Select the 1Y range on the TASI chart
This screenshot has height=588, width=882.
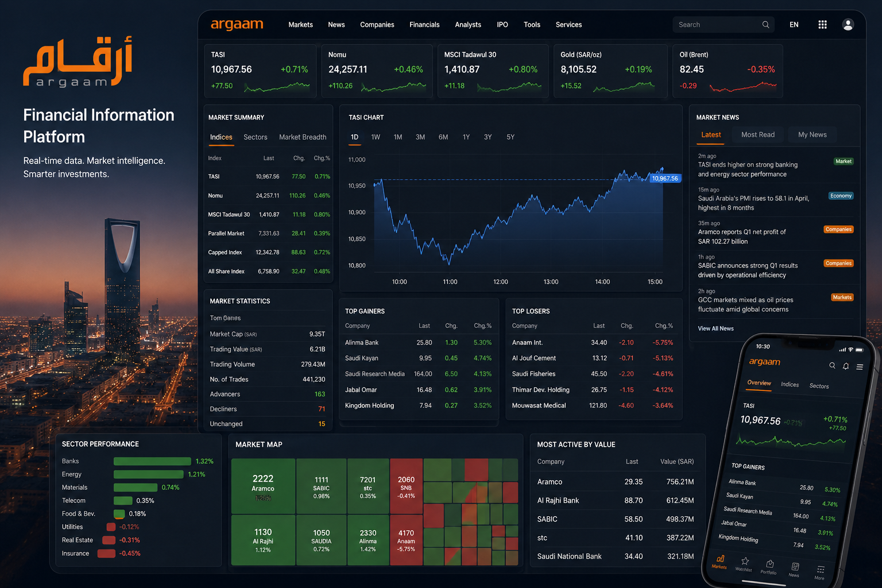click(x=466, y=137)
